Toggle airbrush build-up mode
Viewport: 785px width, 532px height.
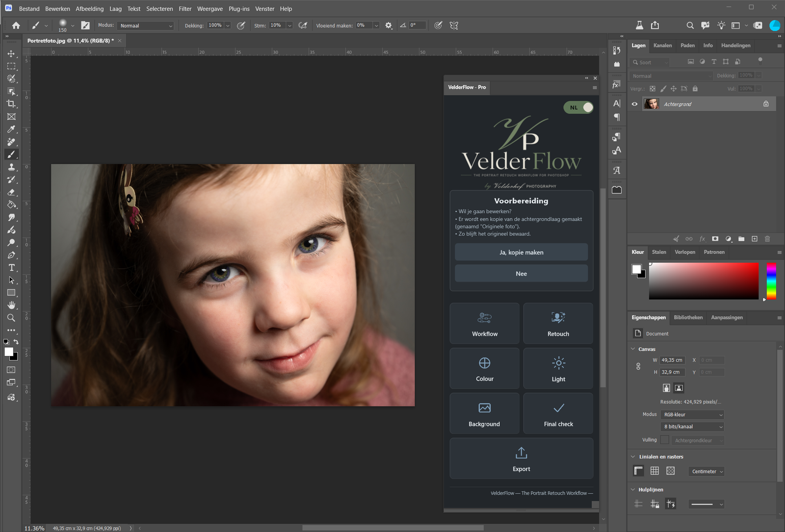click(303, 25)
